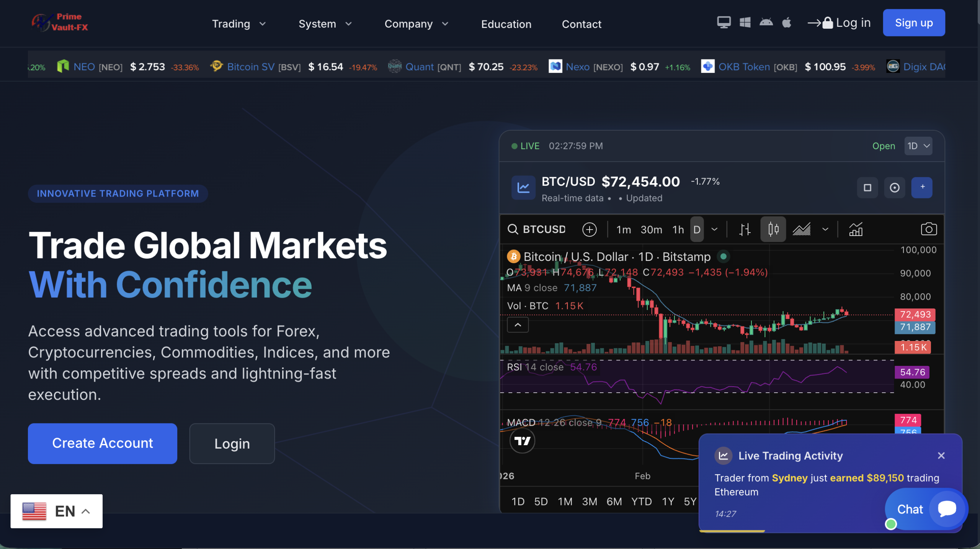The image size is (980, 549).
Task: Open the indicators icon next to chart styles
Action: tap(856, 229)
